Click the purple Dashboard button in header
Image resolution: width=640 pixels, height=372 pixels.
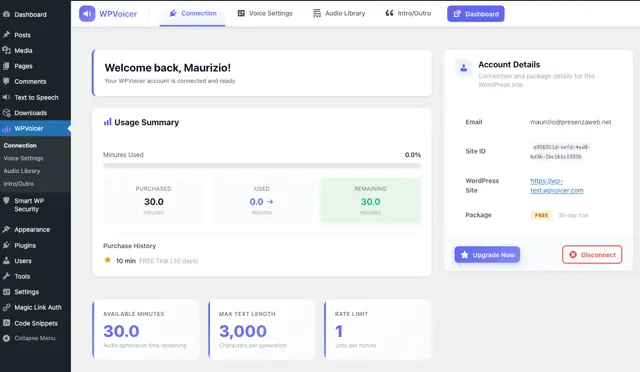coord(476,14)
